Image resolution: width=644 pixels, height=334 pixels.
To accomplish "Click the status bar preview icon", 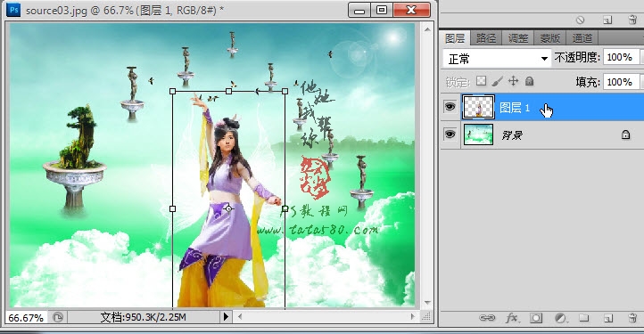I will point(58,317).
